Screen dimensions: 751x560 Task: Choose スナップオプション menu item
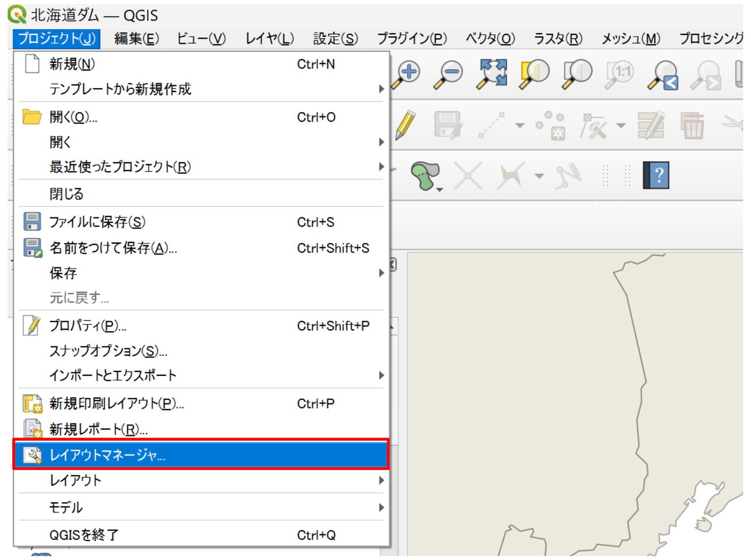[201, 350]
